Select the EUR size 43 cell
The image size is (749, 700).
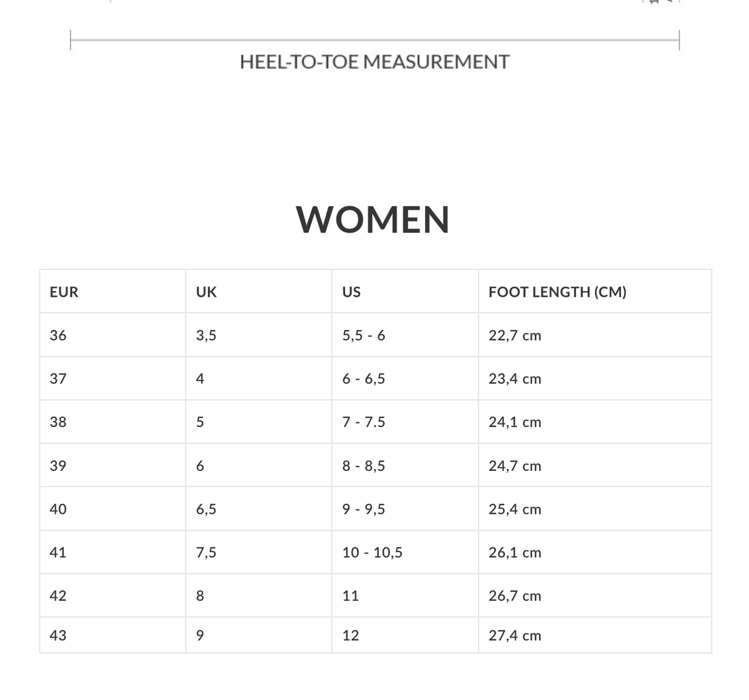click(x=112, y=635)
